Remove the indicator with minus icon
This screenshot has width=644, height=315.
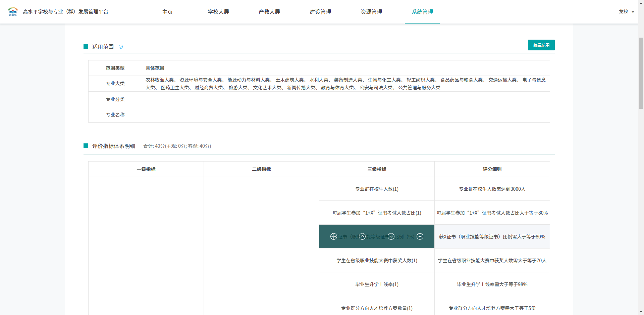(420, 236)
